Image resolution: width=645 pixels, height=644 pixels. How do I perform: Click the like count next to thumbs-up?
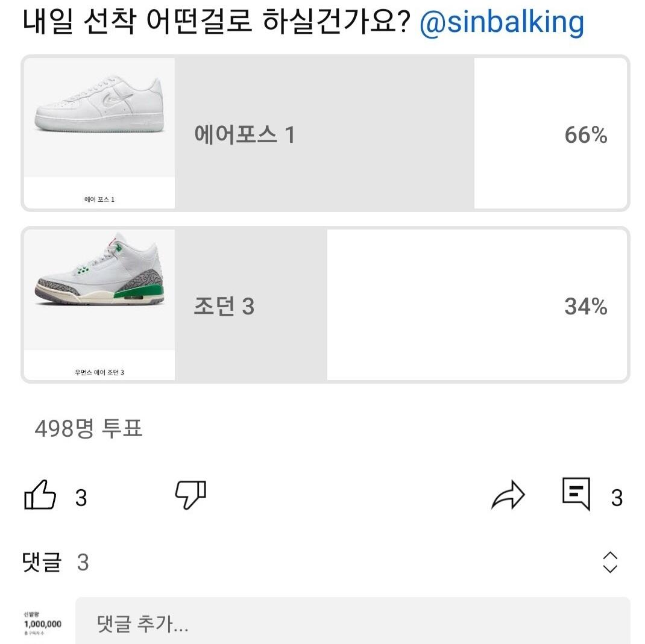point(81,498)
